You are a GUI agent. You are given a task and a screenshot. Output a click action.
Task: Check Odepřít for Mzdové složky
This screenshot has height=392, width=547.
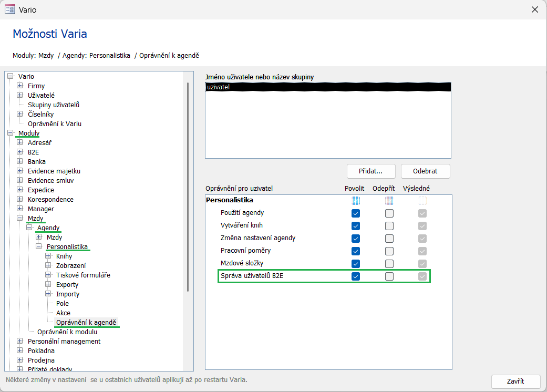pos(389,263)
